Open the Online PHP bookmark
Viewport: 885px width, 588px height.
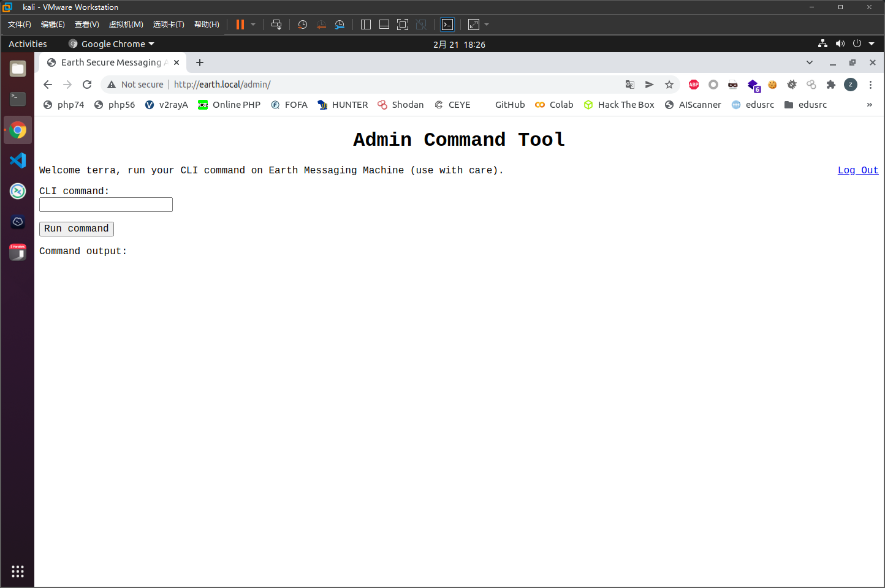click(x=229, y=105)
